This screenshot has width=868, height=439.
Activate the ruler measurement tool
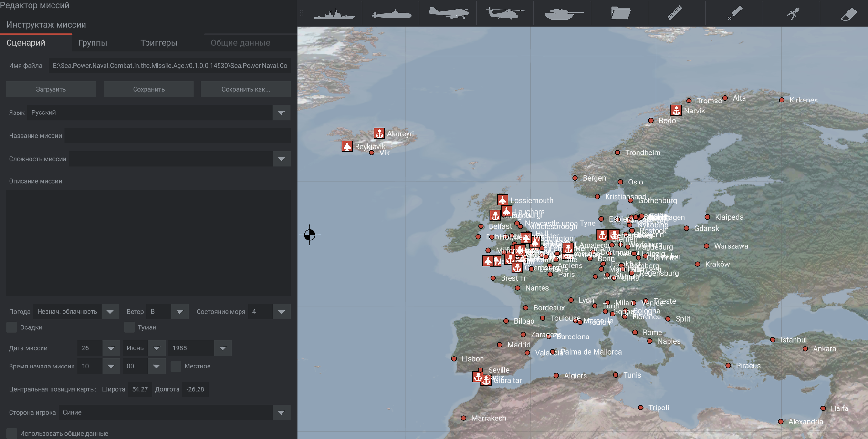pyautogui.click(x=675, y=13)
